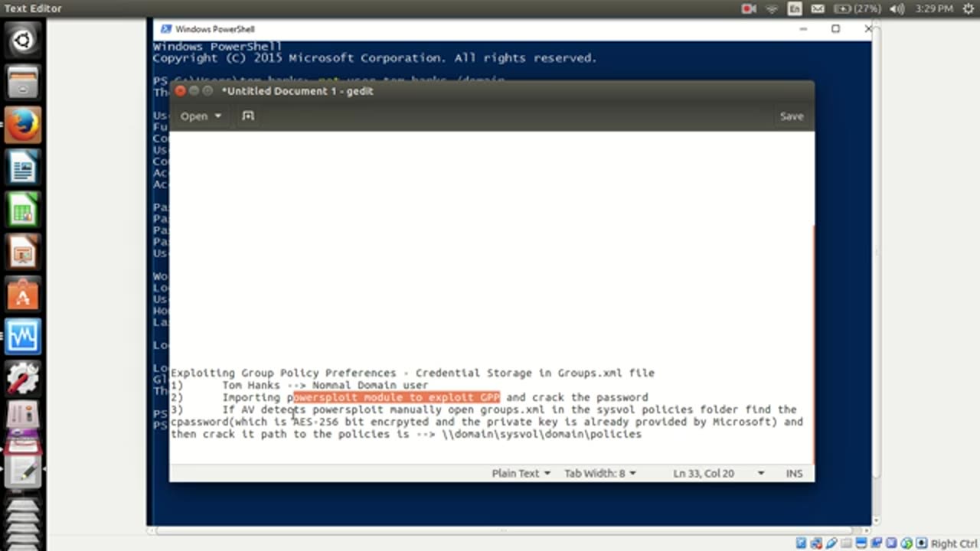Open the gedit Open dropdown
This screenshot has height=551, width=980.
(201, 116)
